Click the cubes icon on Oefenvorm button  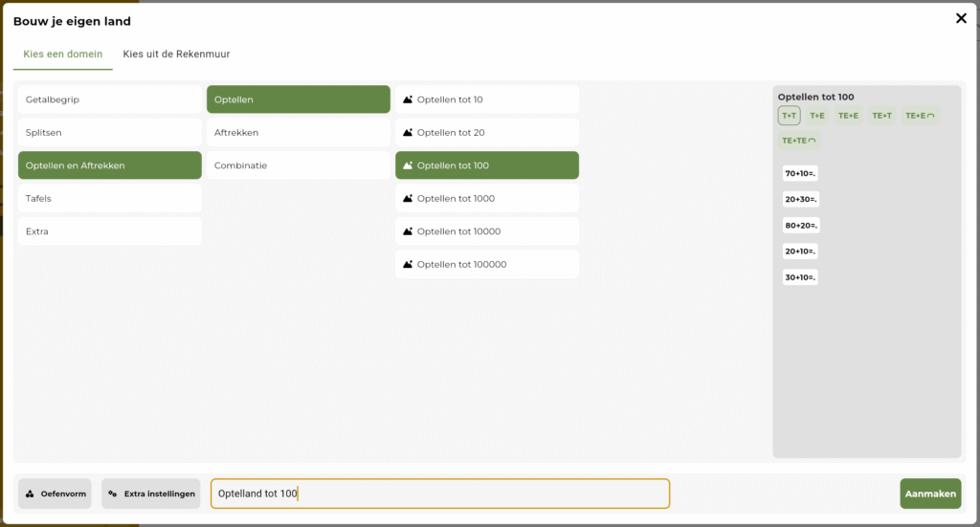tap(30, 494)
